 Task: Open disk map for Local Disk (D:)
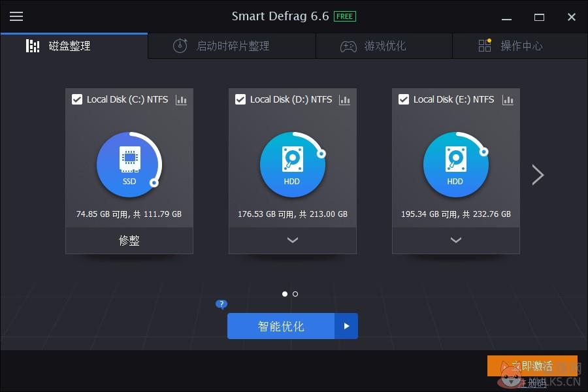coord(344,100)
